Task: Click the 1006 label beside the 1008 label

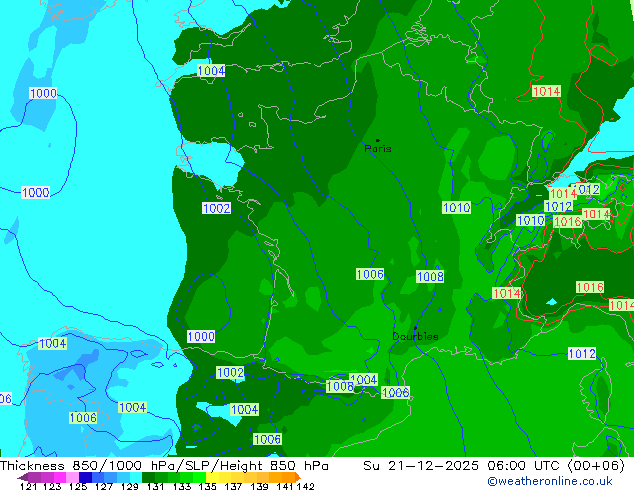Action: pyautogui.click(x=370, y=274)
